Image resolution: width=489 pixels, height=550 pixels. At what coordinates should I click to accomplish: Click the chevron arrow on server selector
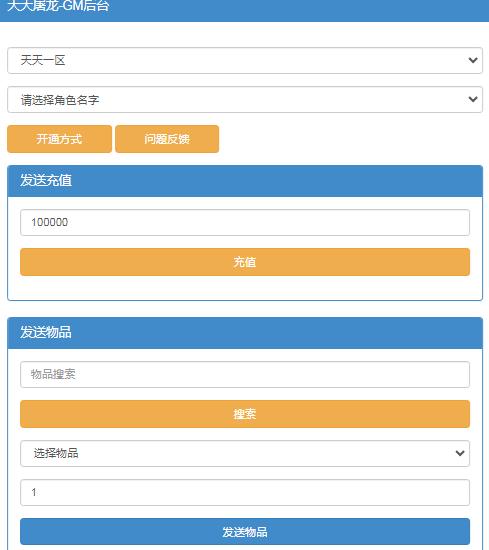pos(473,60)
